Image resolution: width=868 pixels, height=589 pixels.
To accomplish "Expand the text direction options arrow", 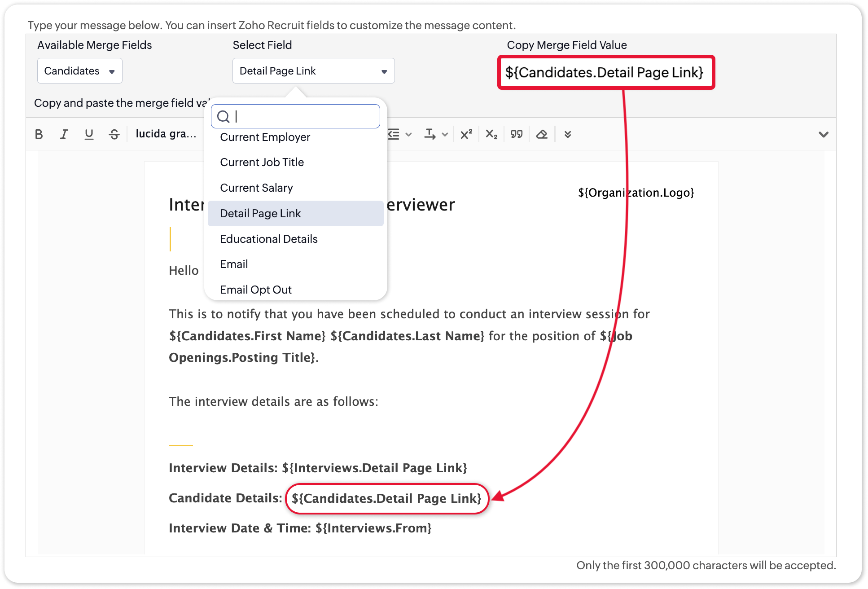I will [x=445, y=134].
